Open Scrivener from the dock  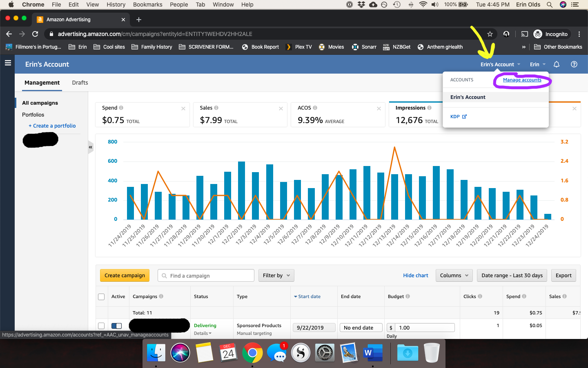301,352
